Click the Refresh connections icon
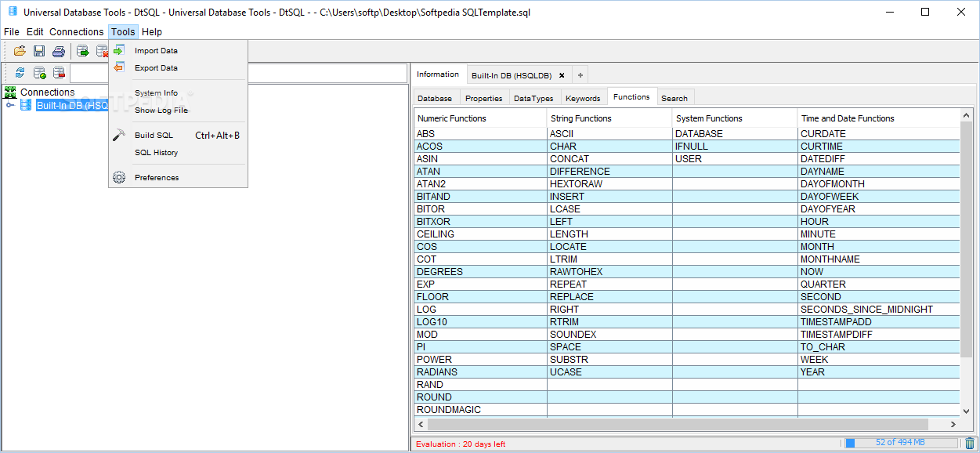980x453 pixels. 20,73
